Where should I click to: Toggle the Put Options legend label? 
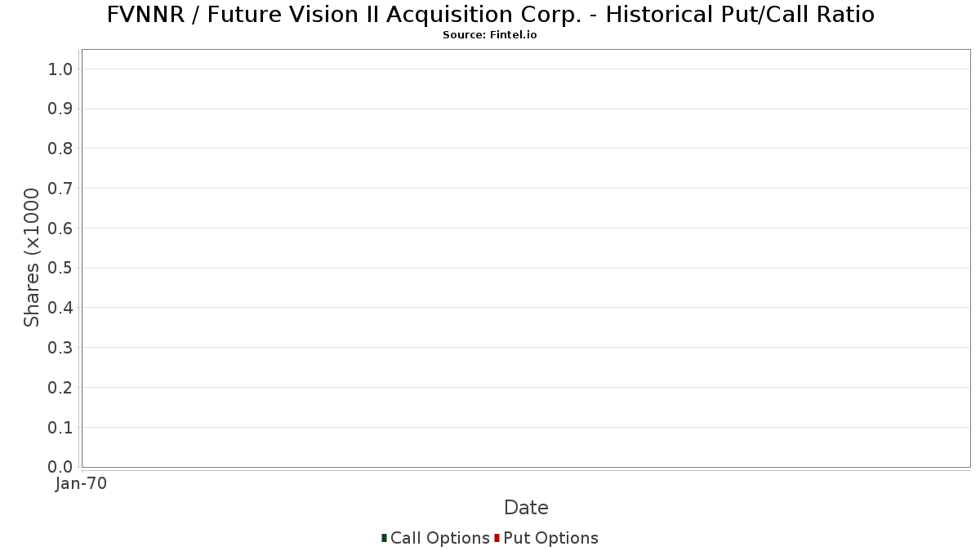tap(551, 538)
